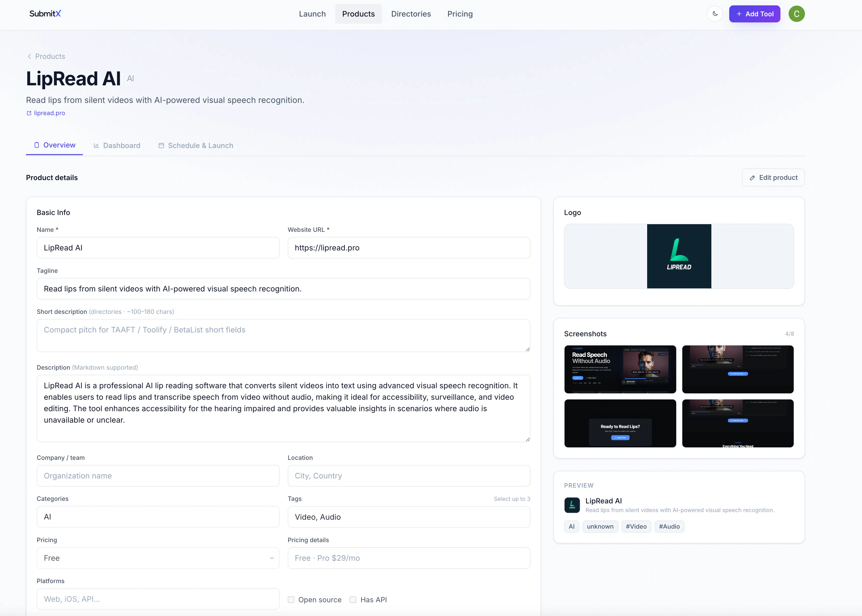Image resolution: width=862 pixels, height=616 pixels.
Task: Enable the Open source checkbox
Action: click(291, 600)
